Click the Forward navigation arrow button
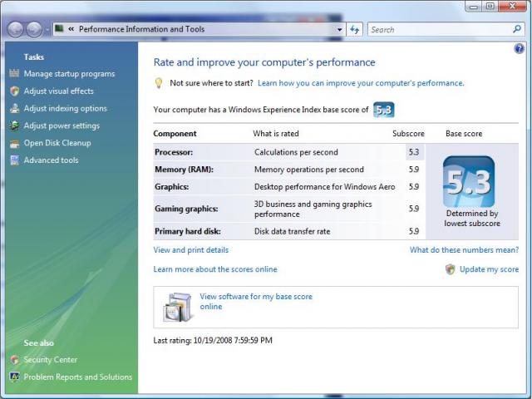 coord(34,30)
